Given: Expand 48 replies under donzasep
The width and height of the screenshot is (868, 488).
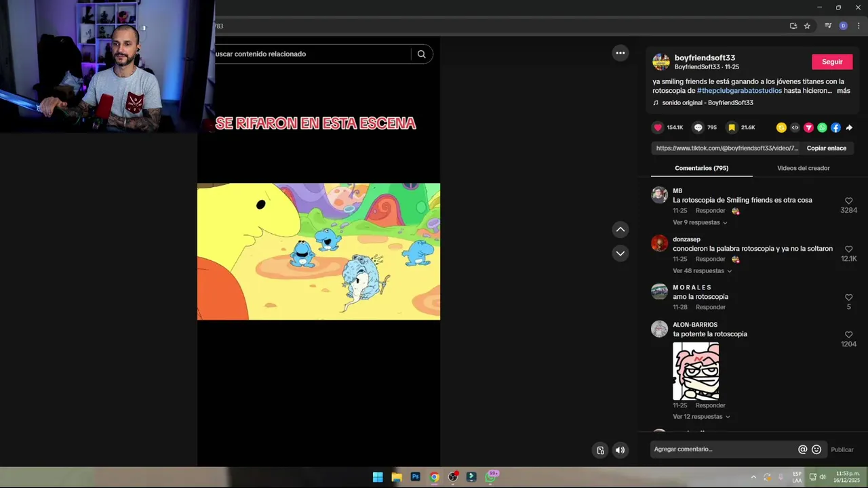Looking at the screenshot, I should pyautogui.click(x=702, y=271).
